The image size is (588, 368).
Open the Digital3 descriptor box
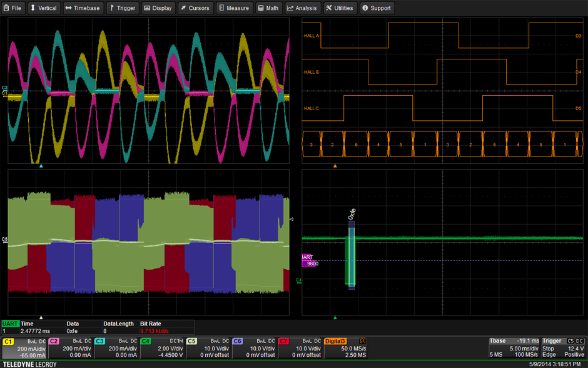[345, 348]
